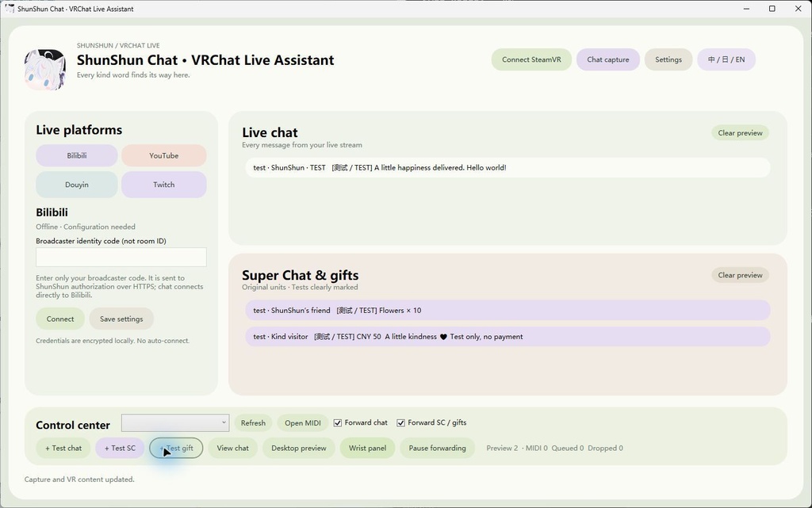Toggle the Wrist panel button
The image size is (812, 508).
[x=367, y=448]
